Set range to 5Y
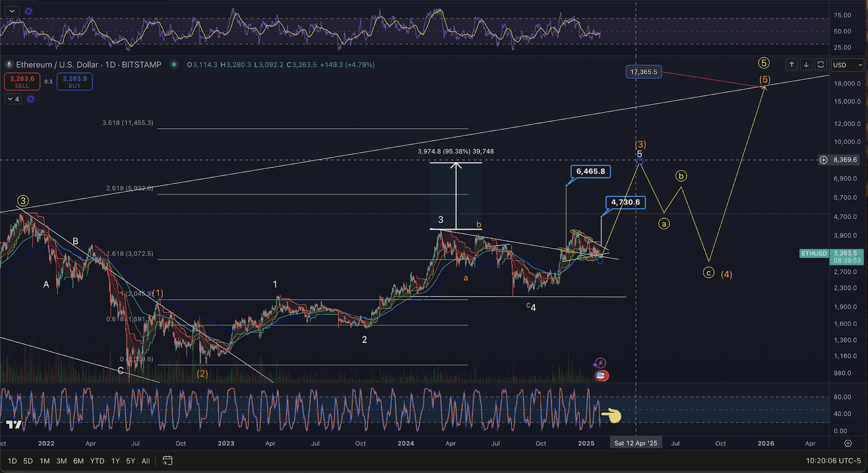Screen dimensions: 868x473 [x=131, y=461]
